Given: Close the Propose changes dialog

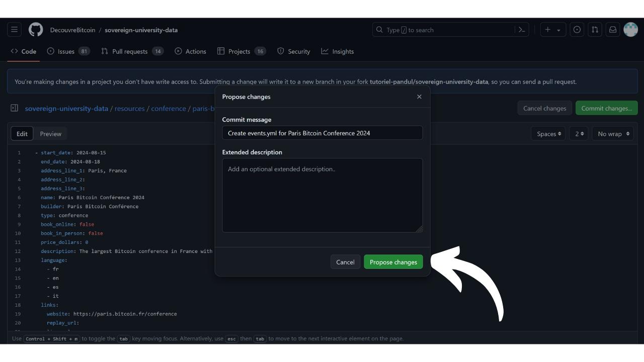Looking at the screenshot, I should 419,97.
